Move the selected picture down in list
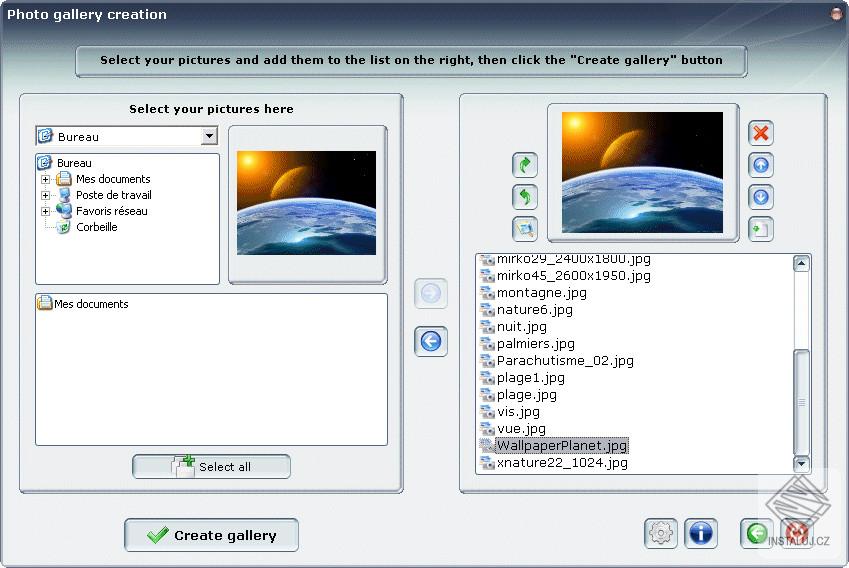 [761, 197]
